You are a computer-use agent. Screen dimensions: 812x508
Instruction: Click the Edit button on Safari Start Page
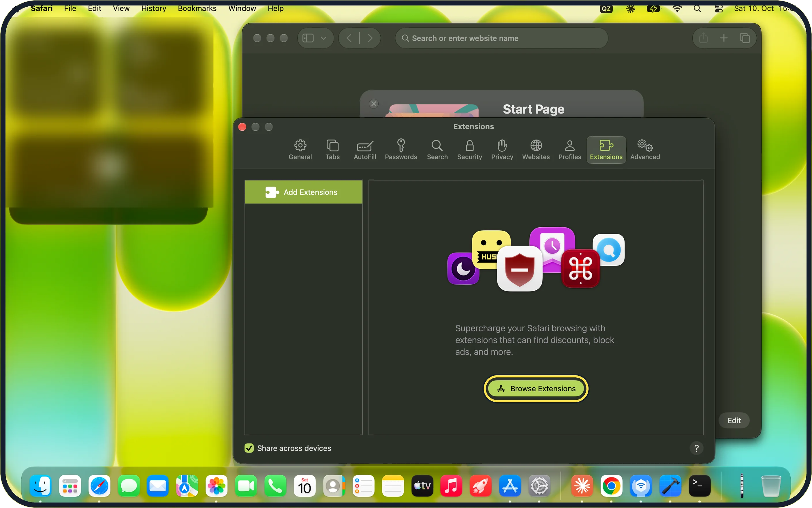(x=734, y=420)
